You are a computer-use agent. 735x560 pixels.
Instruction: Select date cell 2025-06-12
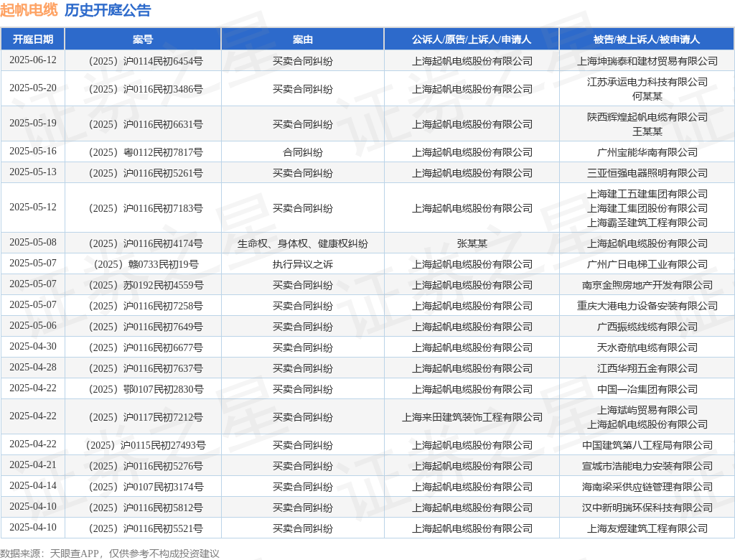click(x=33, y=60)
